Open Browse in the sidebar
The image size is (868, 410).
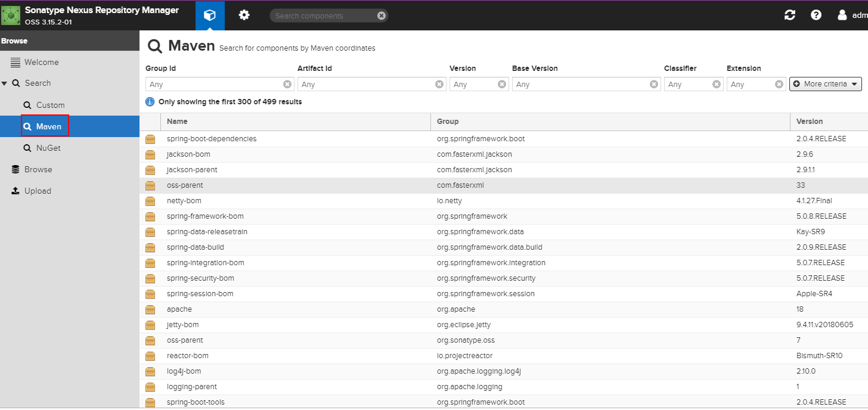38,169
